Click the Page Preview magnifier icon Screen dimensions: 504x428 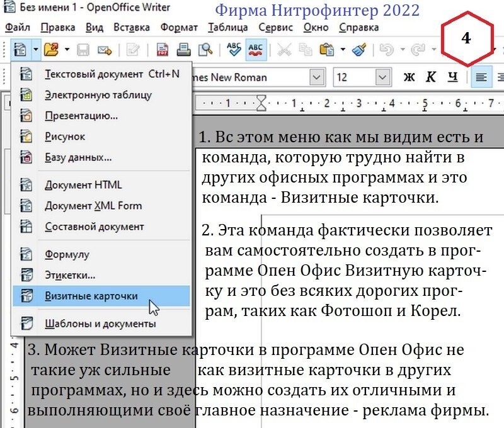tap(205, 50)
